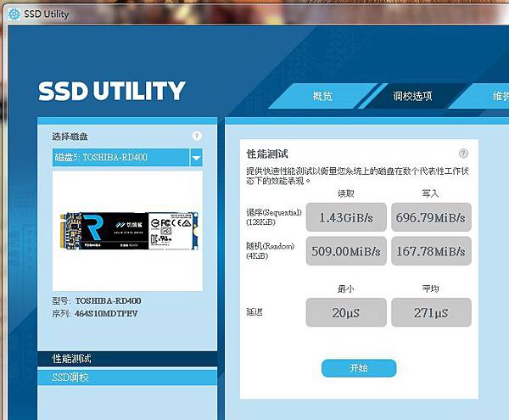Screen dimensions: 509x420
Task: Click the 延迟 row label
Action: [x=255, y=312]
